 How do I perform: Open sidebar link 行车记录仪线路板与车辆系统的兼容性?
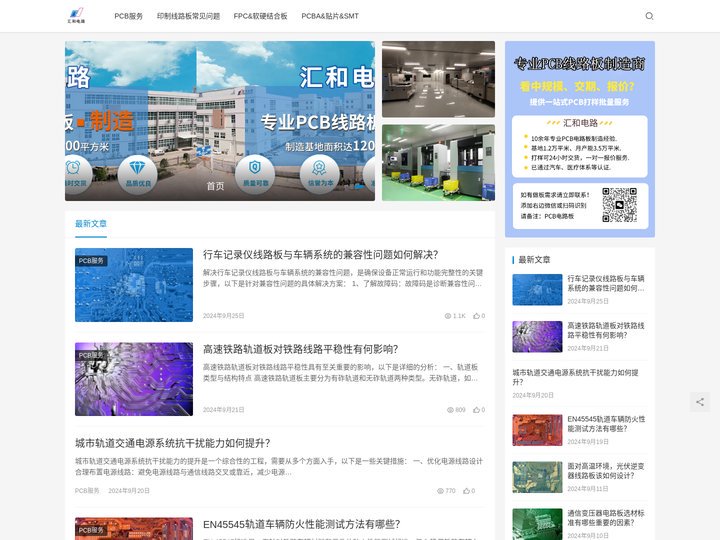tap(606, 283)
